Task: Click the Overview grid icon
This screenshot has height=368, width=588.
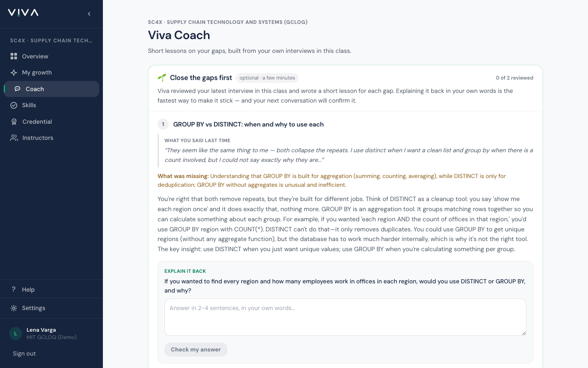Action: [x=14, y=56]
